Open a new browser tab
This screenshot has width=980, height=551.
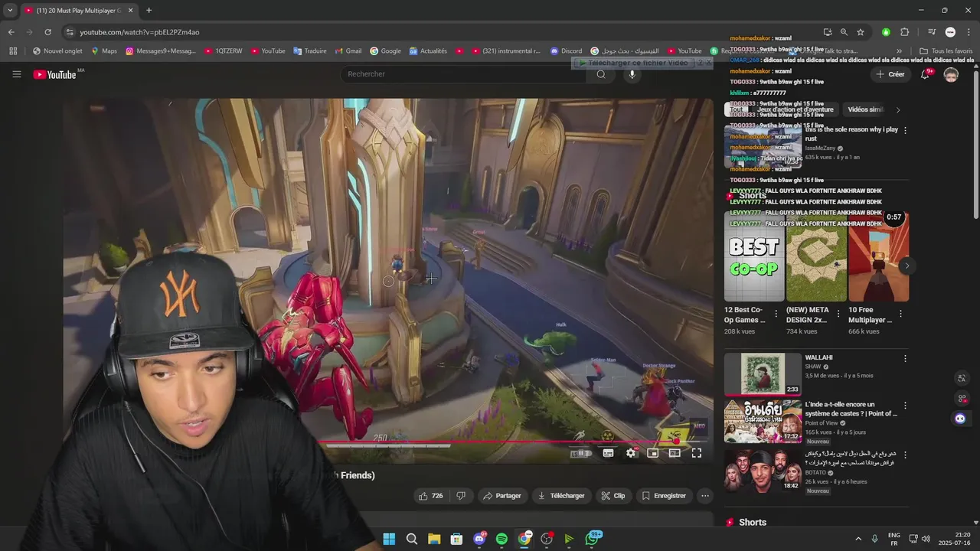pyautogui.click(x=149, y=11)
